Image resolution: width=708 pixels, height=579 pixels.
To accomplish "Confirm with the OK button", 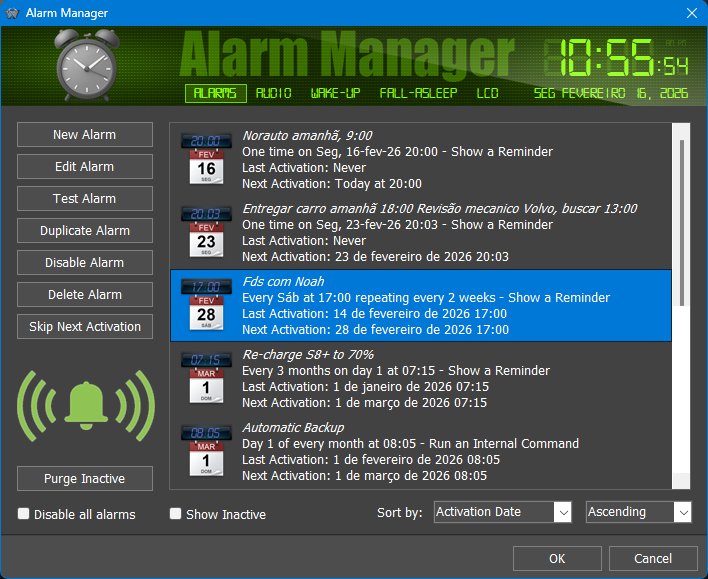I will 557,559.
